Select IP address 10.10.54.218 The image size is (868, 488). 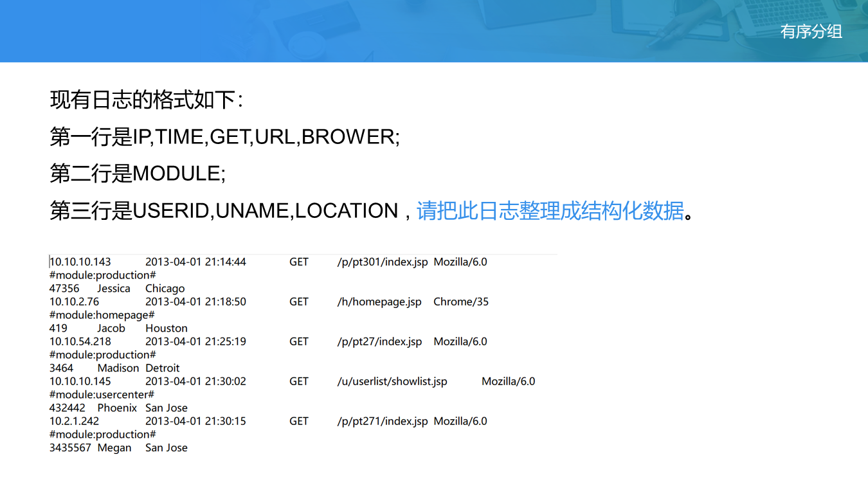click(x=80, y=342)
